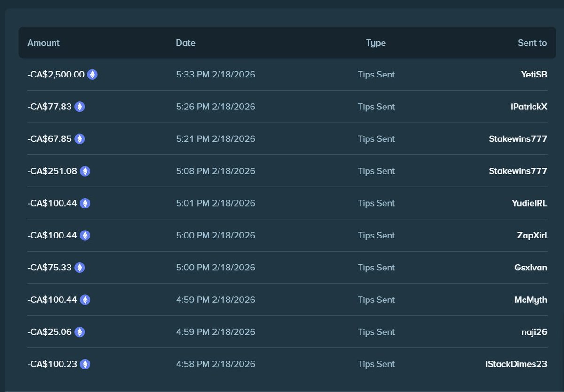
Task: Click the Ethereum icon in the McMyth row
Action: [85, 300]
